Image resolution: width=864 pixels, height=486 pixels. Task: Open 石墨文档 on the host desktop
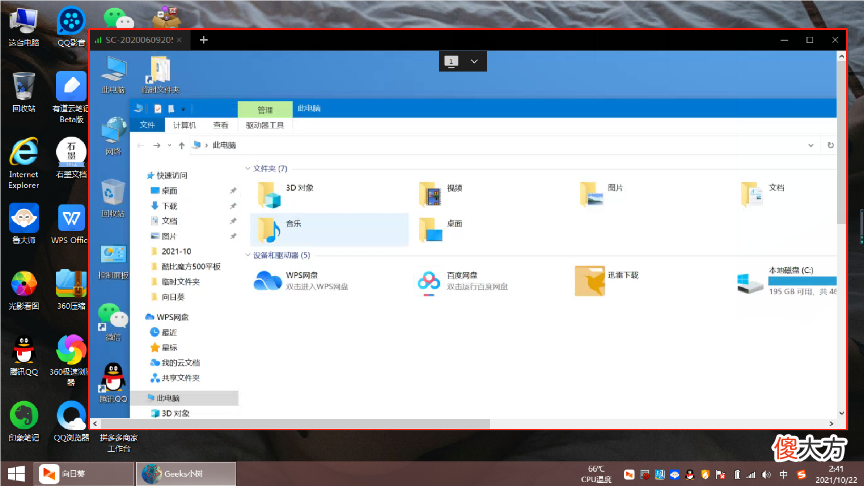[x=71, y=158]
